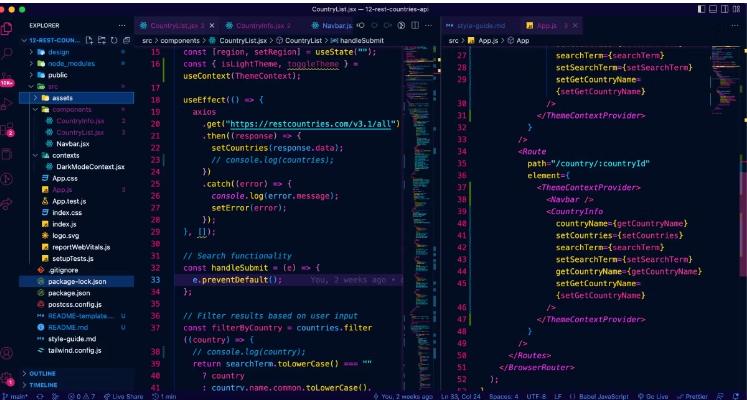Viewport: 747px width, 400px height.
Task: Click handleSubmit in breadcrumb
Action: pyautogui.click(x=362, y=41)
